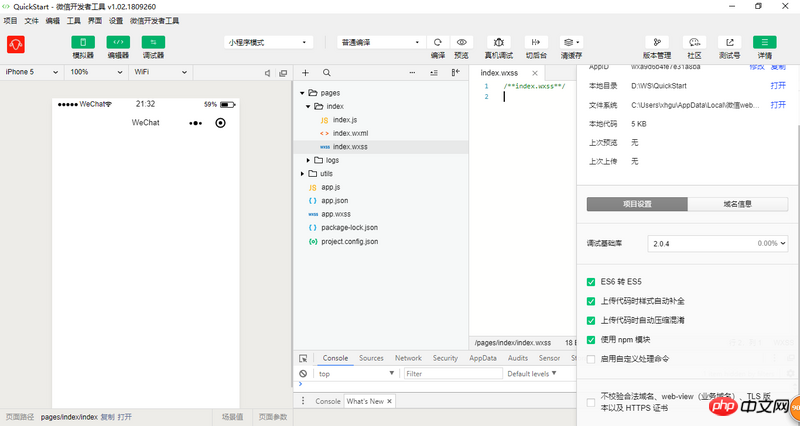Expand the utils folder
This screenshot has width=800, height=426.
tap(302, 173)
